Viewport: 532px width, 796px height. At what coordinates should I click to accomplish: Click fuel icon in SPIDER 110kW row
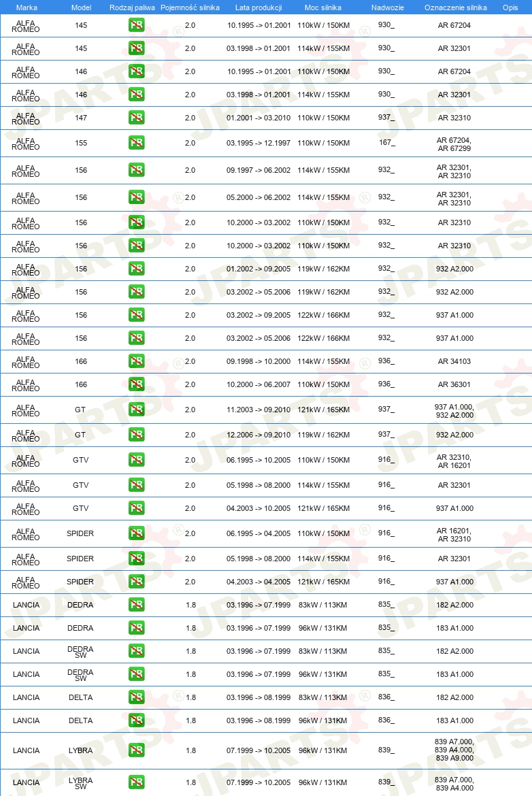pos(137,533)
